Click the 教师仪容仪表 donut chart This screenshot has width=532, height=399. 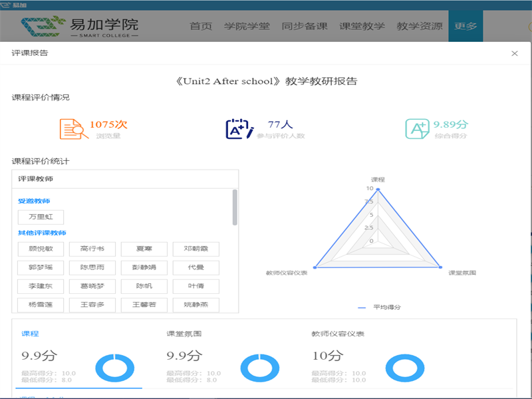coord(404,368)
